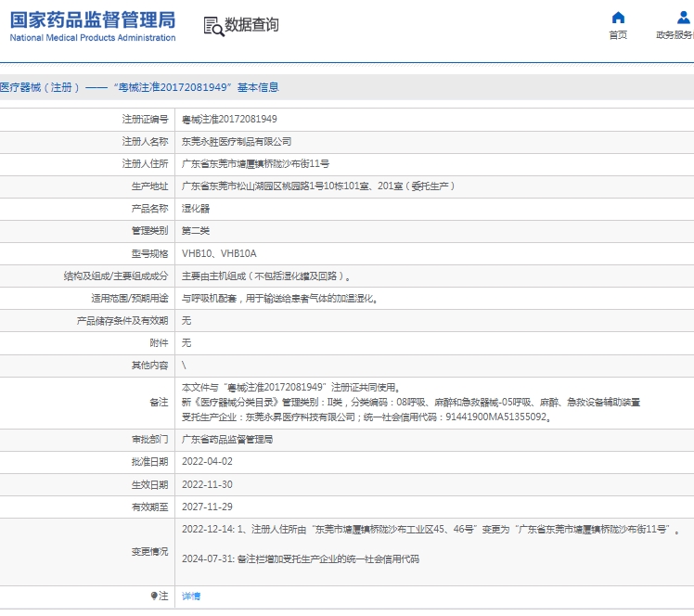Click the 产品名称 label
Image resolution: width=694 pixels, height=616 pixels.
[149, 209]
